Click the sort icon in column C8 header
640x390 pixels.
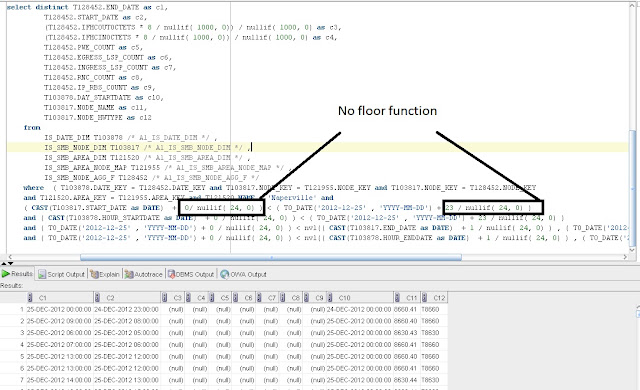click(x=283, y=297)
